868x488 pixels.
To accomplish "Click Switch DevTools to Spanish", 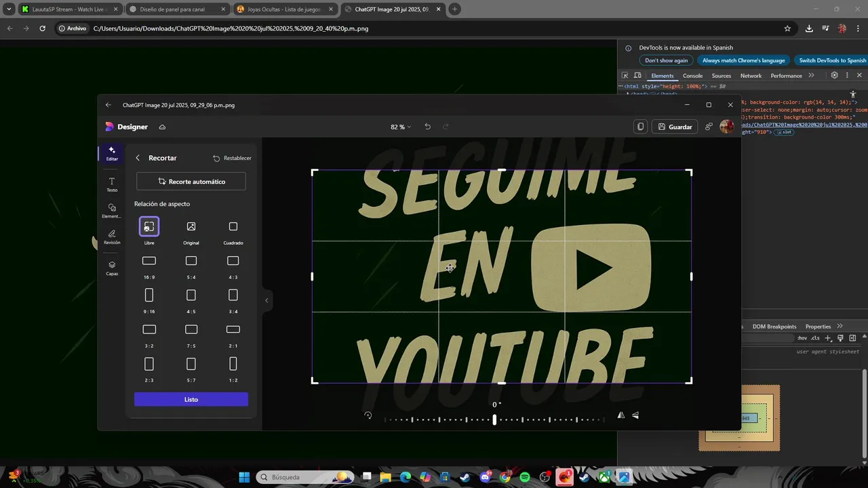I will coord(832,60).
